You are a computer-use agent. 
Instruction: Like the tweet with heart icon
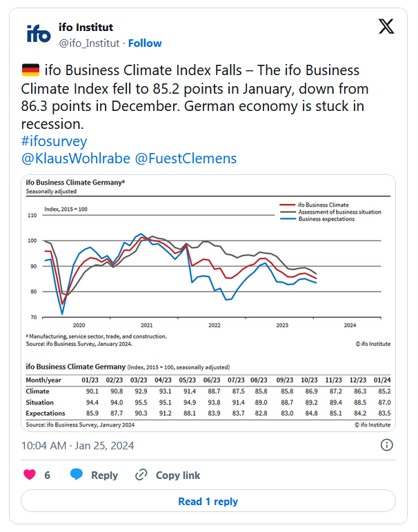coord(30,475)
